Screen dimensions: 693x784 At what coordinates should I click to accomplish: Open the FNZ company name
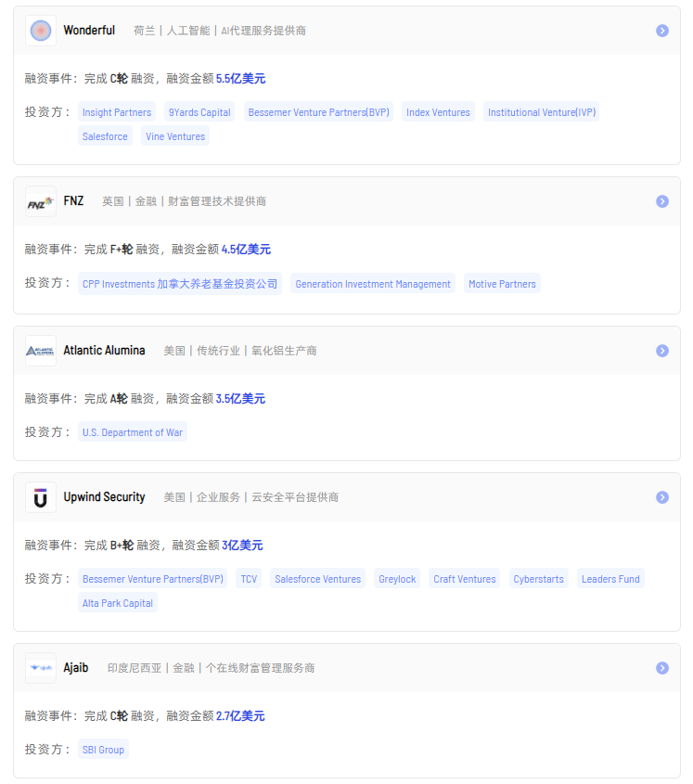[73, 201]
